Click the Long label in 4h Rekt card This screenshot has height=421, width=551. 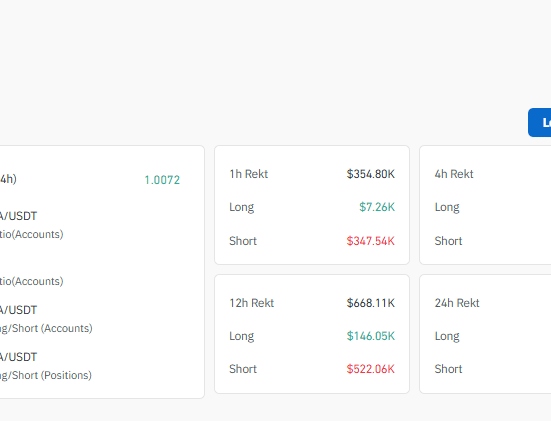click(x=447, y=207)
